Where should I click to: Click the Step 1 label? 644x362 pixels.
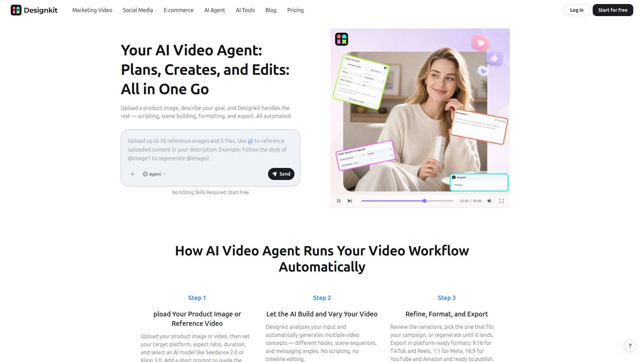pos(197,298)
